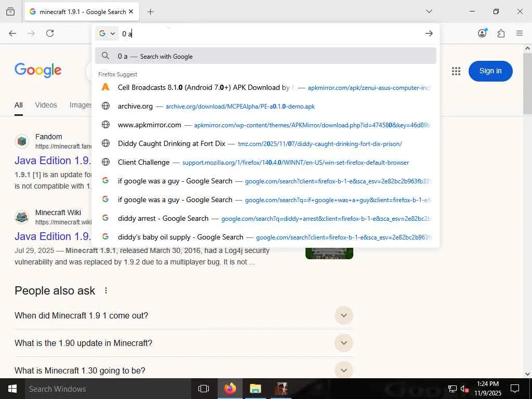The image size is (532, 399).
Task: Open the Firefox application menu
Action: [520, 33]
